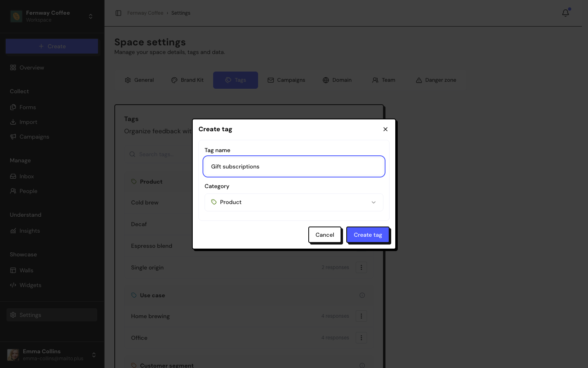The height and width of the screenshot is (368, 588).
Task: Open options menu for Home brewing tag
Action: click(361, 316)
